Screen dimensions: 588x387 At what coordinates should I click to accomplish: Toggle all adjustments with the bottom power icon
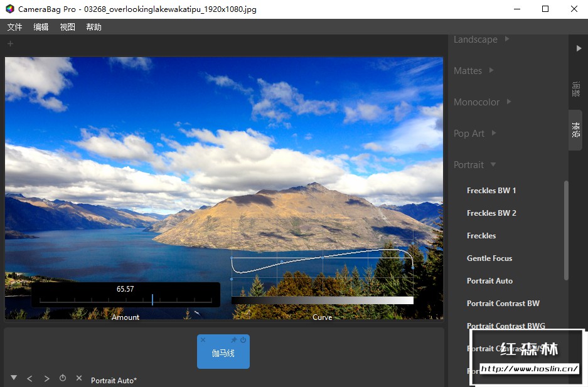tap(63, 378)
